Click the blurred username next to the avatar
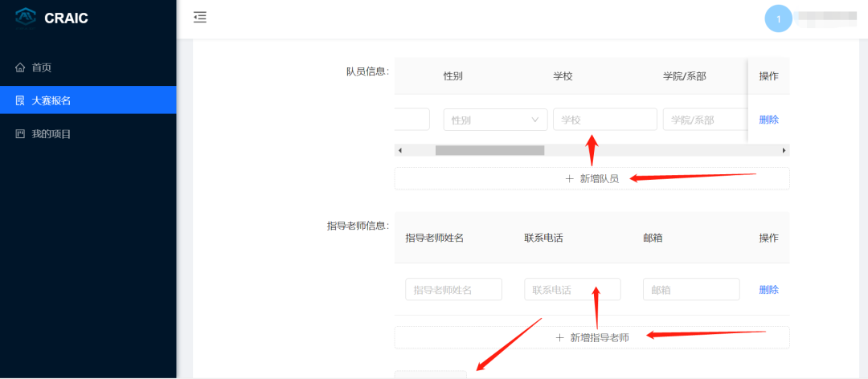The image size is (868, 379). 825,18
